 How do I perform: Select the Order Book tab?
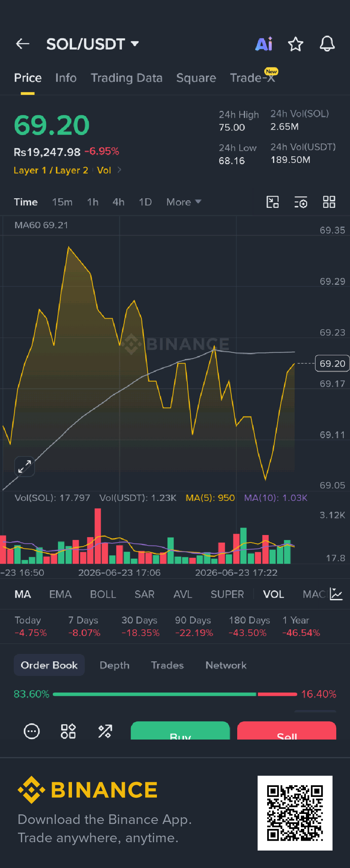click(49, 665)
